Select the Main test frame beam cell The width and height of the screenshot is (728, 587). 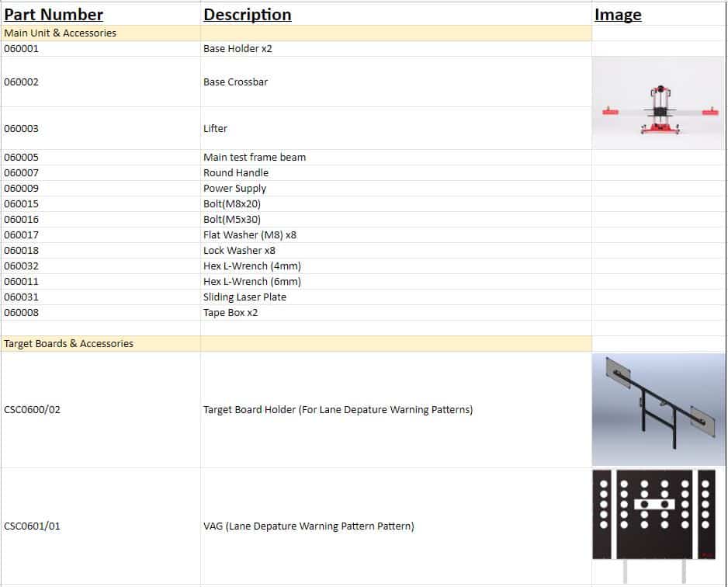point(396,158)
